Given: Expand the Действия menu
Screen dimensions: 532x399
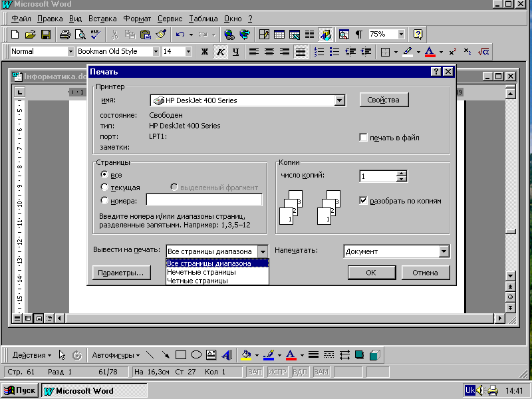Looking at the screenshot, I should [x=32, y=355].
